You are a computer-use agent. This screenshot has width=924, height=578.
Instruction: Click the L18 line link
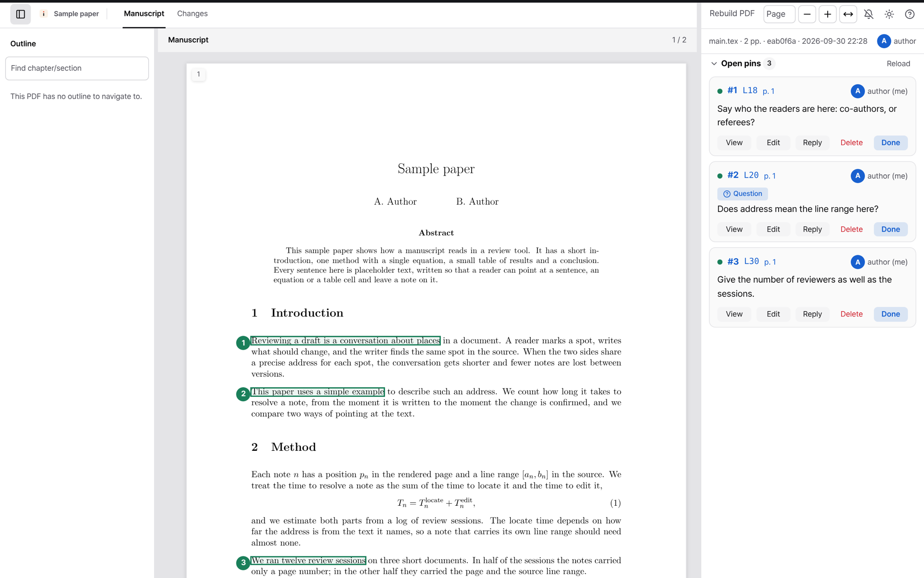tap(750, 91)
